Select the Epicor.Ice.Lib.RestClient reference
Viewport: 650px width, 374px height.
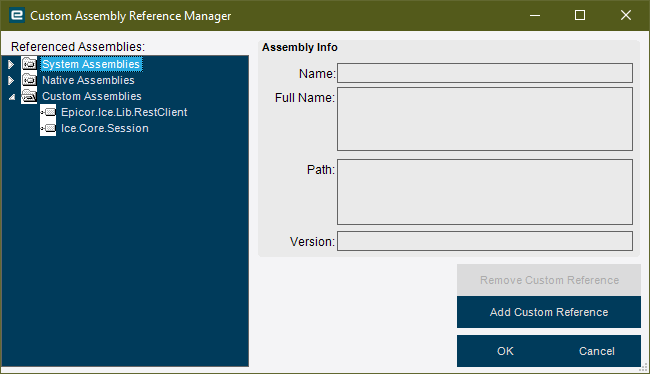click(124, 112)
